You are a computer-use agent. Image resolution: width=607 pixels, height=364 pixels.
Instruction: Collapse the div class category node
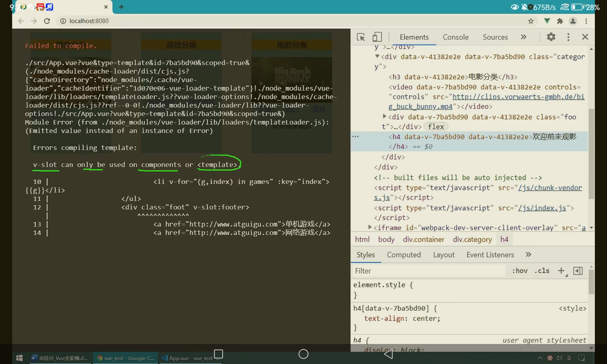[377, 56]
